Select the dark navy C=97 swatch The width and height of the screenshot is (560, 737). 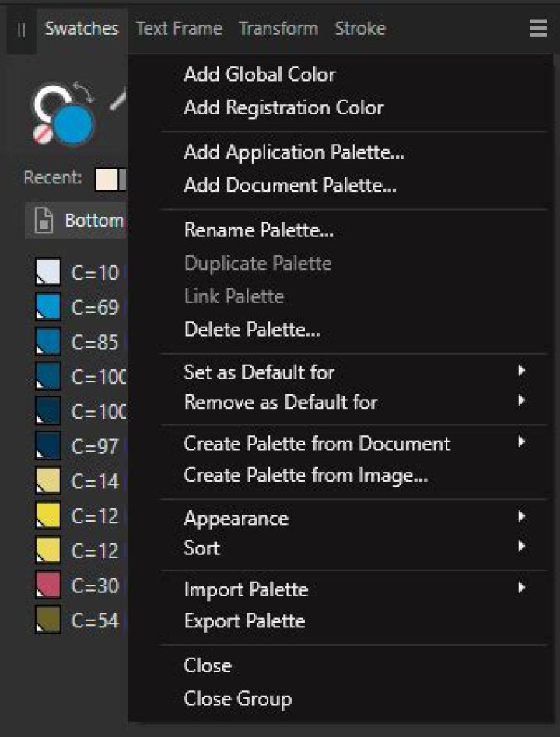pos(48,445)
